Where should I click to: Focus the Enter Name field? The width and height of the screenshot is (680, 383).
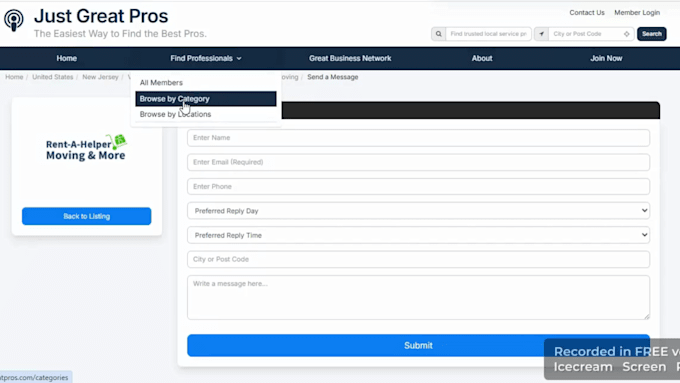[418, 137]
